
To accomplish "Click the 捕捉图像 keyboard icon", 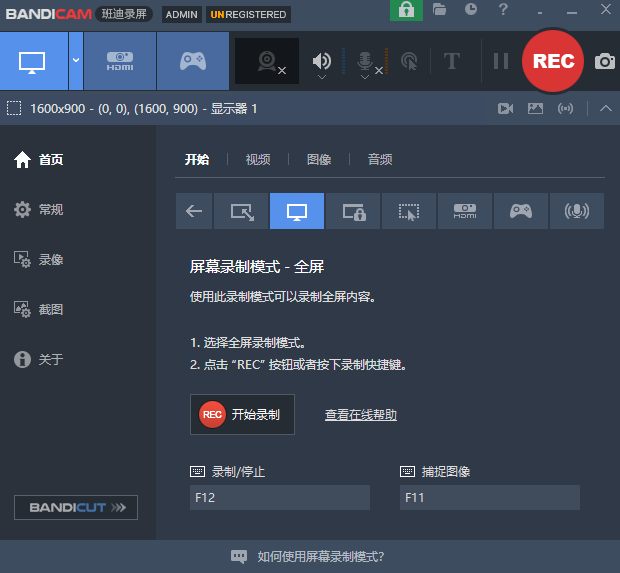I will pyautogui.click(x=408, y=471).
